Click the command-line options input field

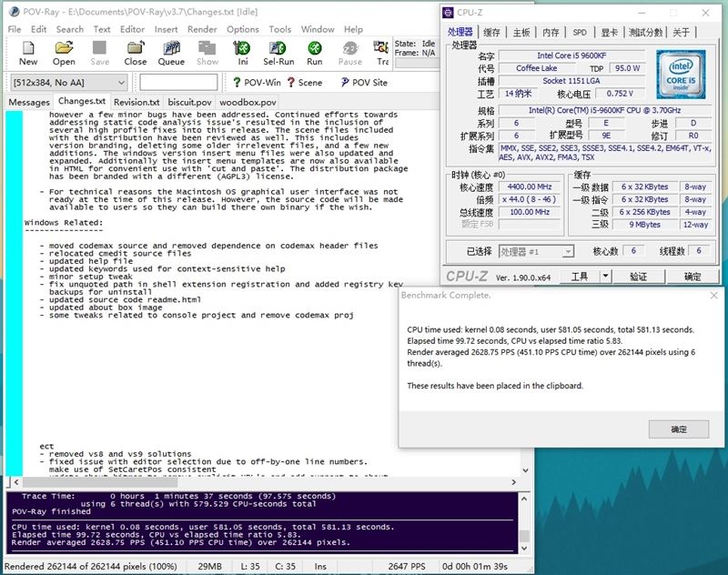tap(178, 83)
